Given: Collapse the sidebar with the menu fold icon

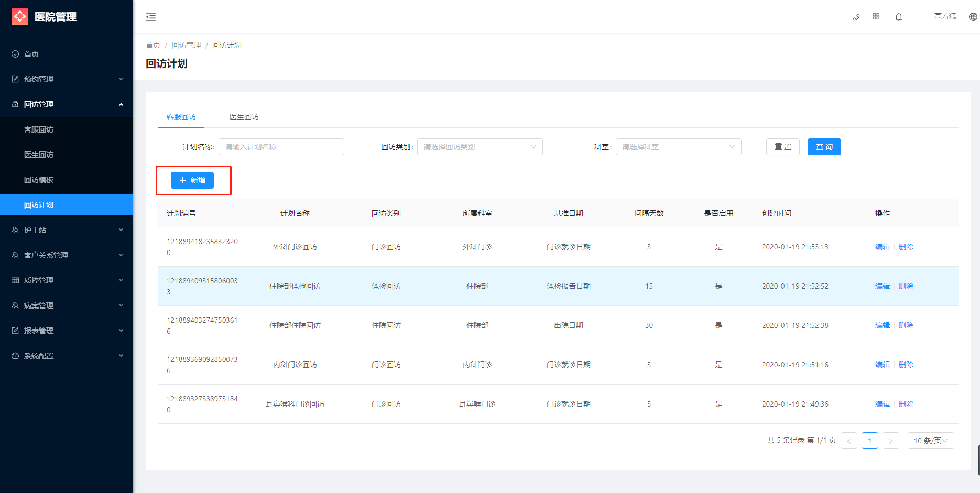Looking at the screenshot, I should click(x=151, y=17).
